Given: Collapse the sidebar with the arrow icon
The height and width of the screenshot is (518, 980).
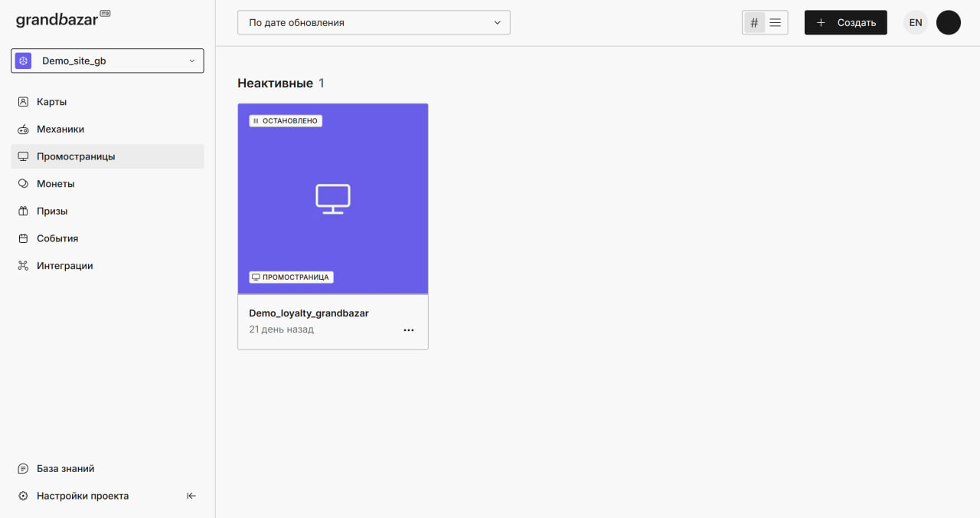Looking at the screenshot, I should point(191,496).
